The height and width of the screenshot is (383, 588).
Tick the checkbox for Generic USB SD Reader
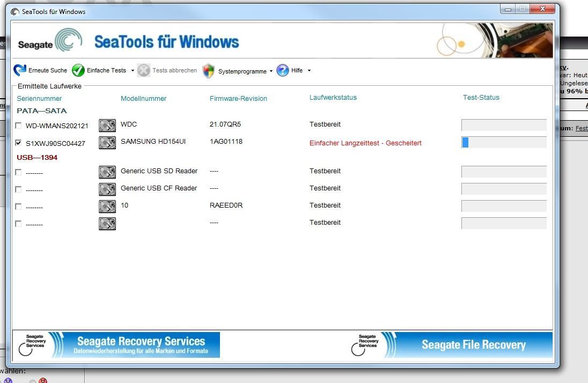coord(18,172)
